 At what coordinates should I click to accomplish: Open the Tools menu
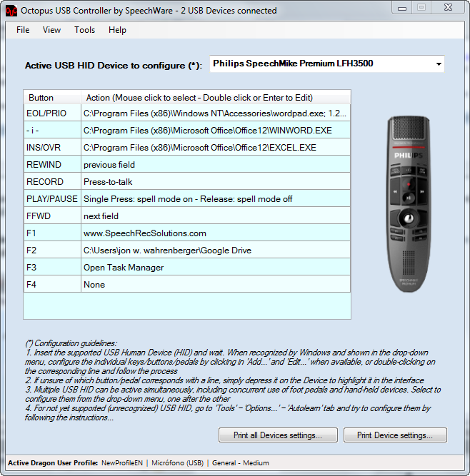point(84,30)
